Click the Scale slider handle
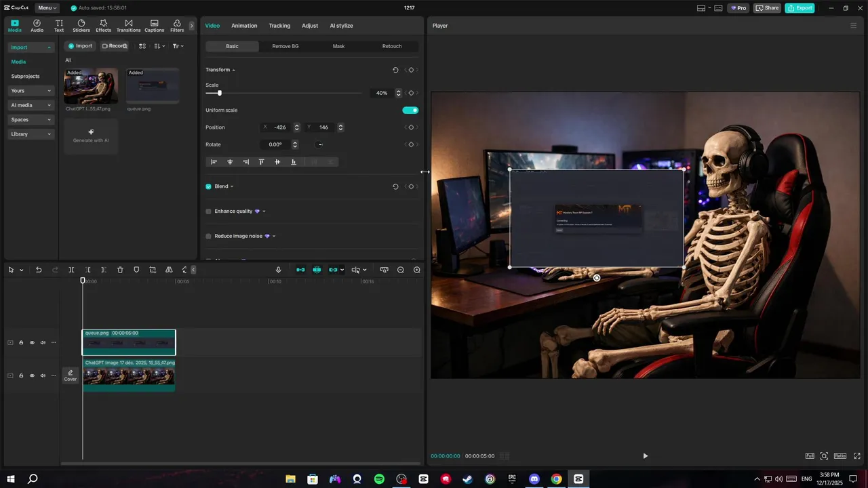 tap(219, 93)
